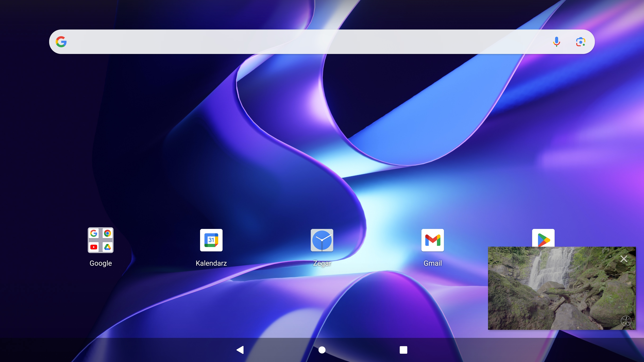Click inside the Google search field

pyautogui.click(x=322, y=42)
